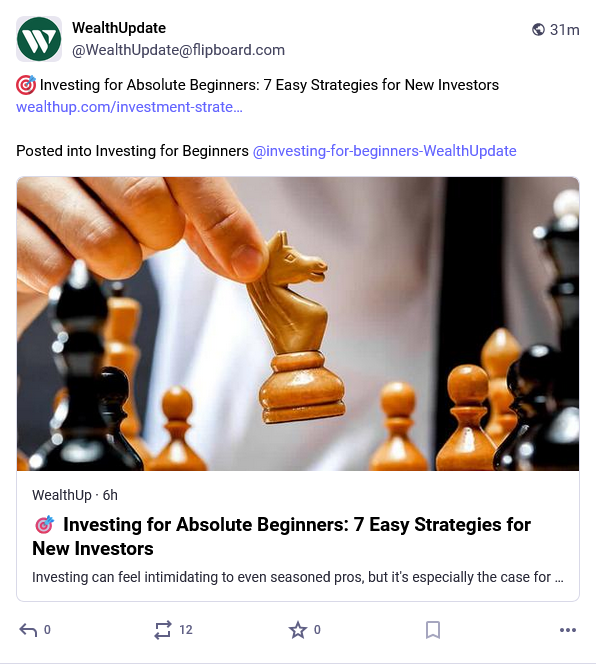This screenshot has height=664, width=596.
Task: Open the bold card headline about New Investors
Action: click(281, 536)
